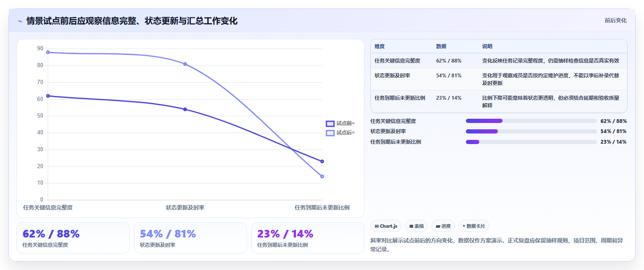Click the icon in the 进度 tag
Image resolution: width=644 pixels, height=270 pixels.
(438, 226)
